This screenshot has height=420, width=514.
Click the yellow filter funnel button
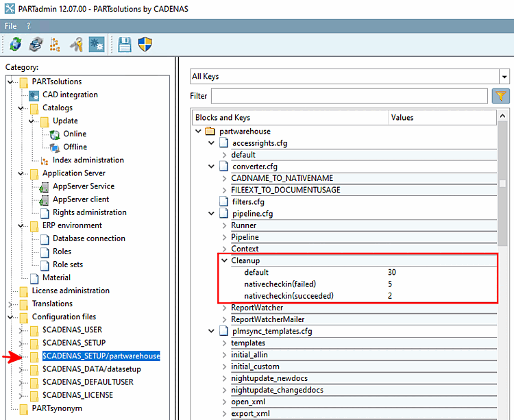[x=501, y=96]
